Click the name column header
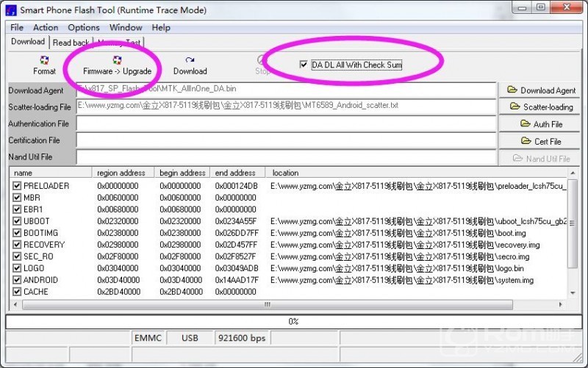This screenshot has height=368, width=588. pos(51,173)
